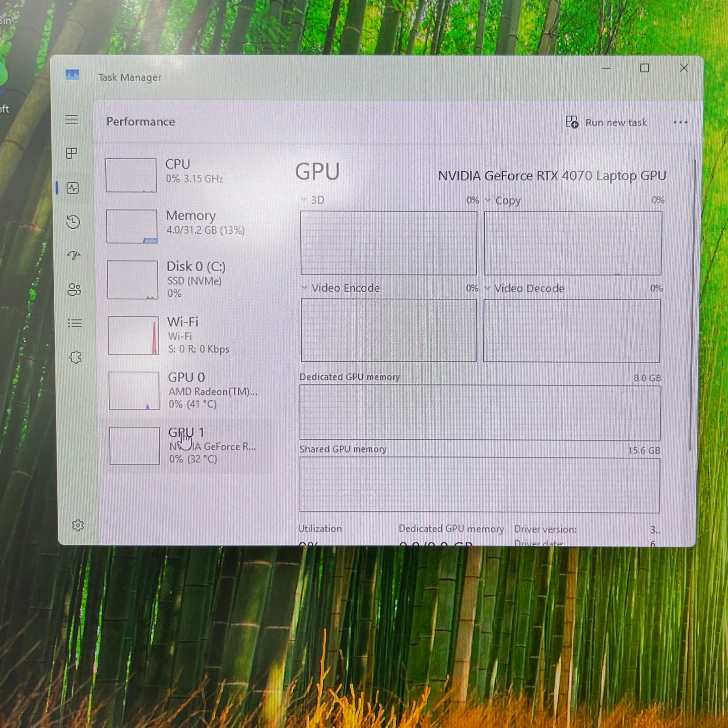This screenshot has width=728, height=728.
Task: Open the Video Encode engine dropdown
Action: 304,288
